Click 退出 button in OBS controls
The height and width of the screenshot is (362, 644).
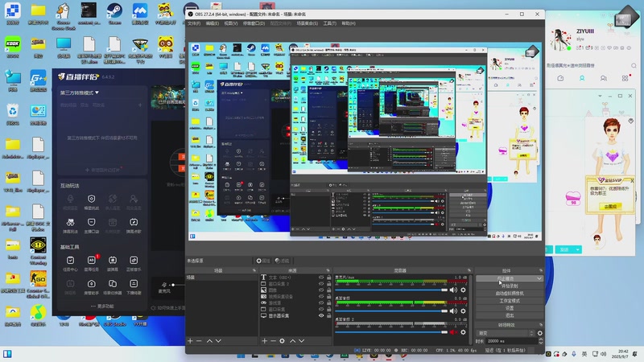point(510,315)
